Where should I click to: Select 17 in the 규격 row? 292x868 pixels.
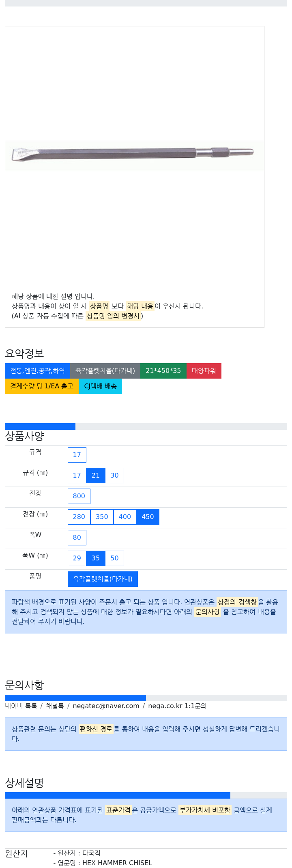77,455
